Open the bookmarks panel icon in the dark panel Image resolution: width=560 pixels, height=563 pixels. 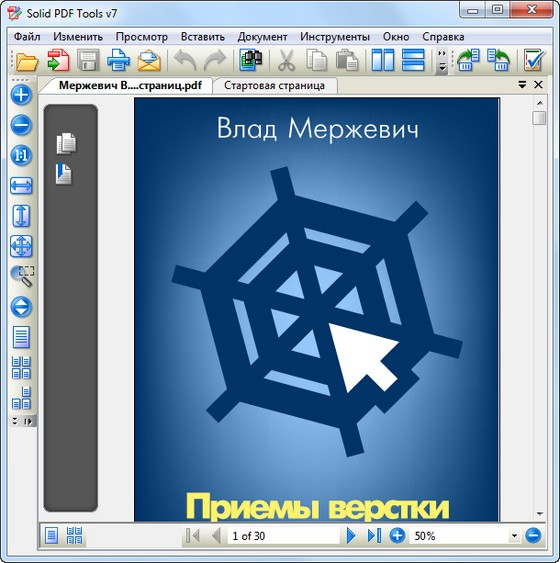click(64, 174)
